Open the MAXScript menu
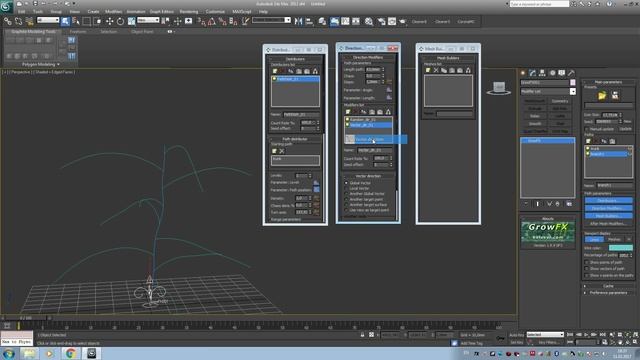 click(x=242, y=12)
